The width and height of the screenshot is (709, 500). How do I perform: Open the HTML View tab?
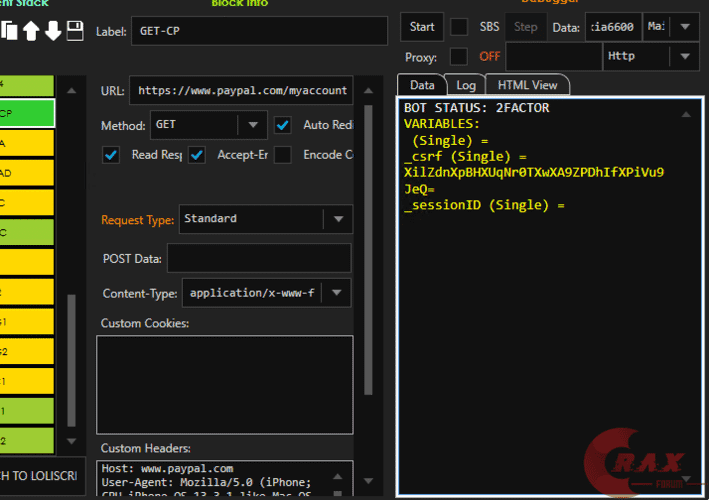pyautogui.click(x=527, y=86)
